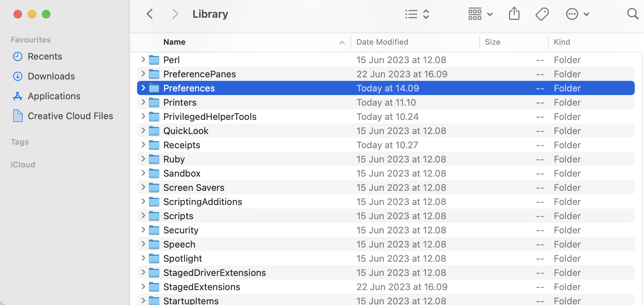
Task: Expand the ScriptingAdditions folder chevron
Action: (x=143, y=201)
